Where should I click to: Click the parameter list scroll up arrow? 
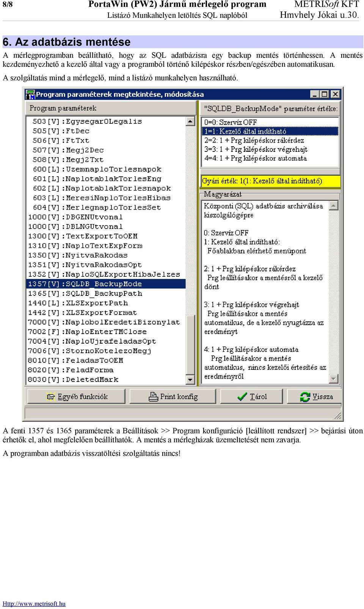point(190,121)
